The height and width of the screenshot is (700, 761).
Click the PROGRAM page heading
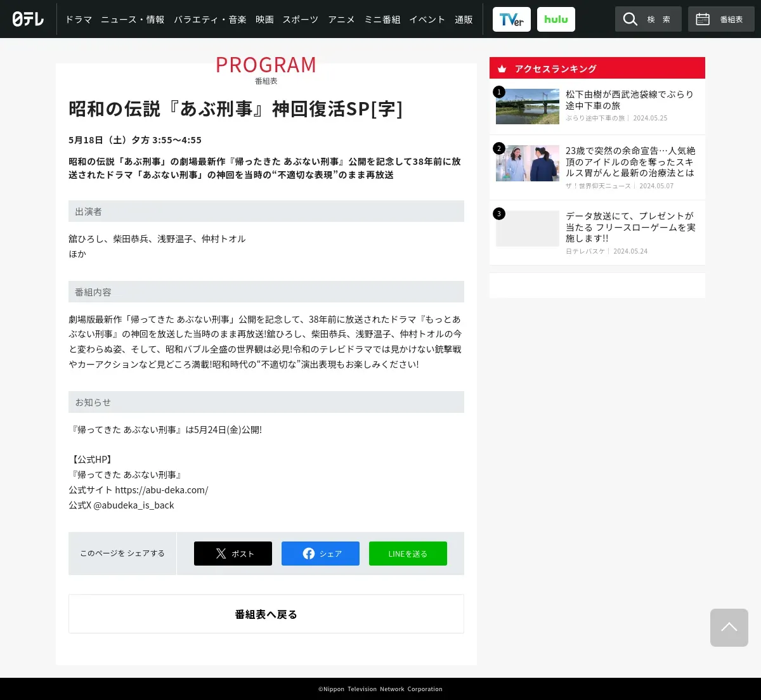pyautogui.click(x=266, y=65)
